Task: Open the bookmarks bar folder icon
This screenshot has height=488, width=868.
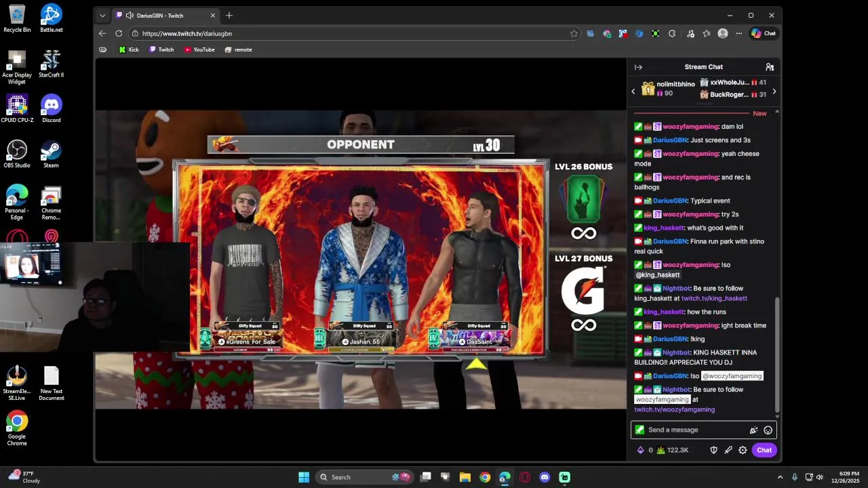Action: pos(102,49)
